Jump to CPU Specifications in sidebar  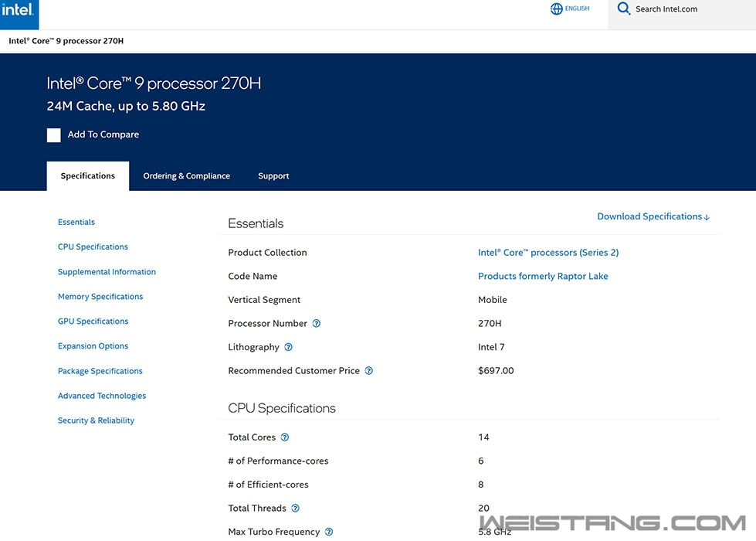tap(93, 247)
